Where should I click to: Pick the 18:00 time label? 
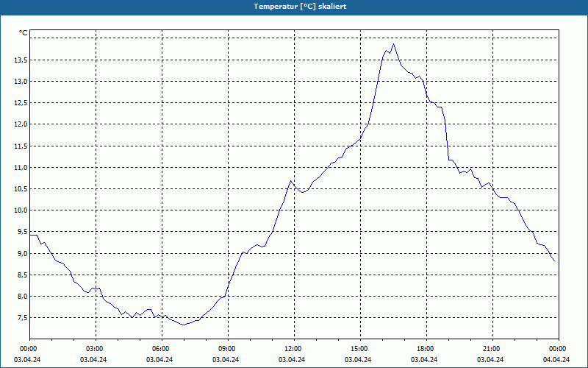click(426, 349)
